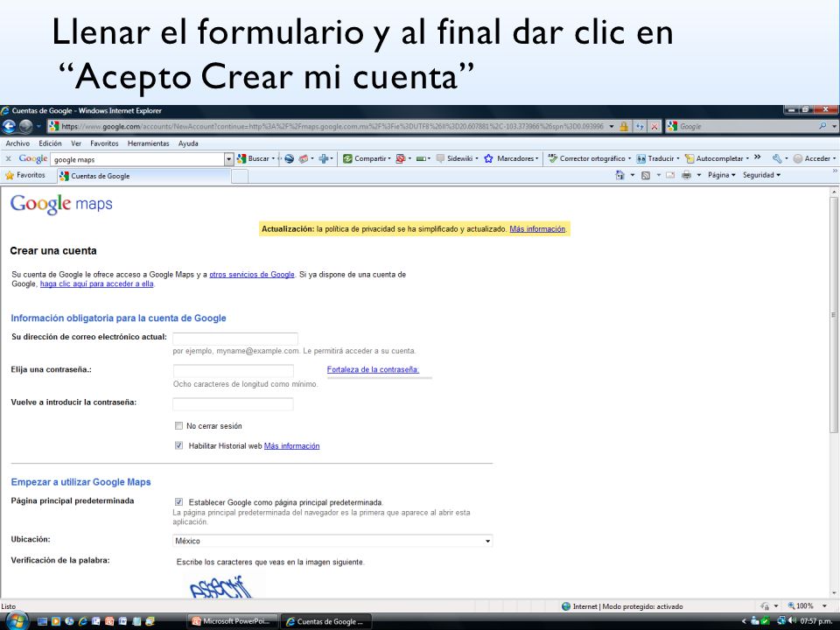Screen dimensions: 840x630
Task: Click the Google toolbar search field
Action: point(138,159)
